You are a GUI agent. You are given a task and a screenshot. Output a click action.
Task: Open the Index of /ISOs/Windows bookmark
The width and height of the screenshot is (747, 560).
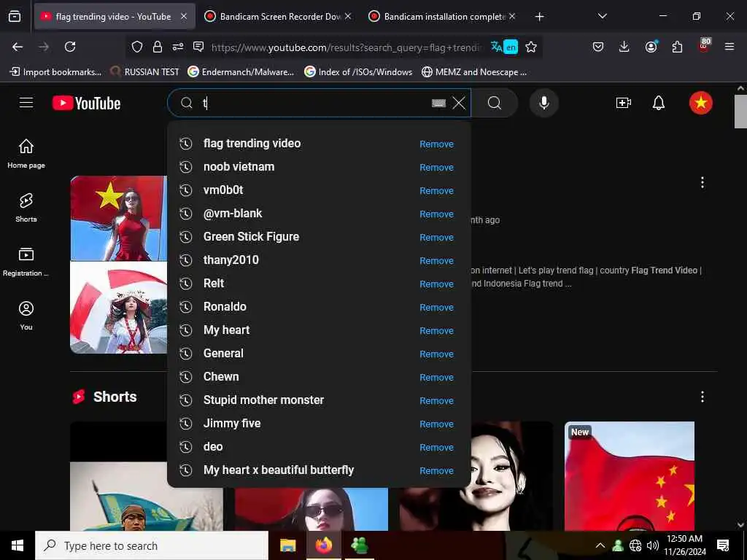coord(358,72)
